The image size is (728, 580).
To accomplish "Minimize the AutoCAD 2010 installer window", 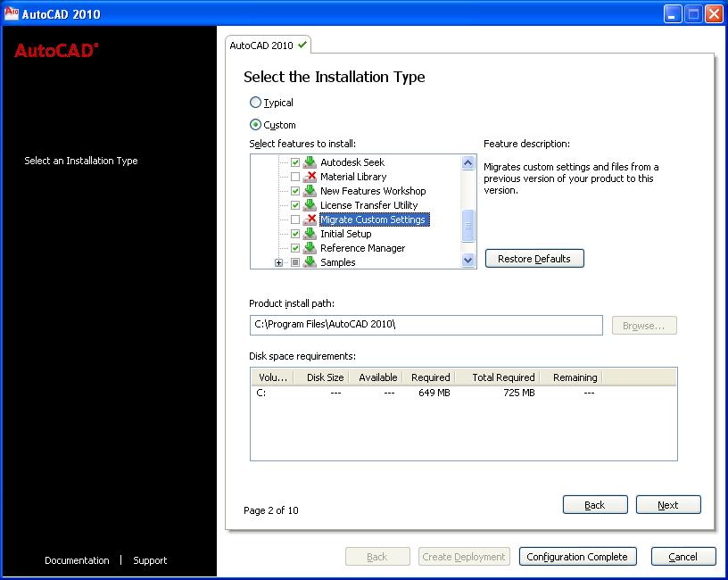I will 673,14.
